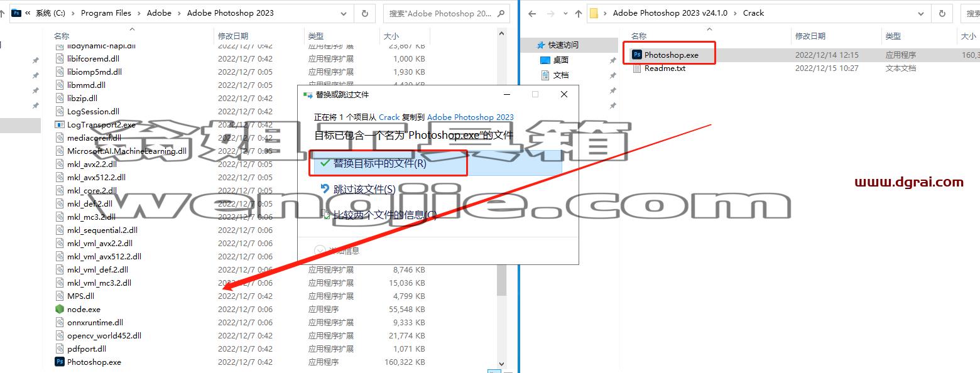Click the pdfport.dll file icon

click(x=60, y=349)
